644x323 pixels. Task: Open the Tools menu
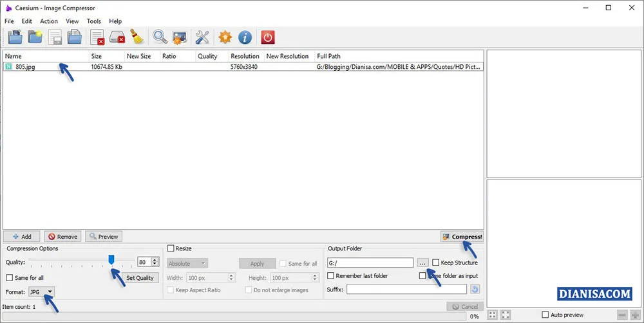93,21
